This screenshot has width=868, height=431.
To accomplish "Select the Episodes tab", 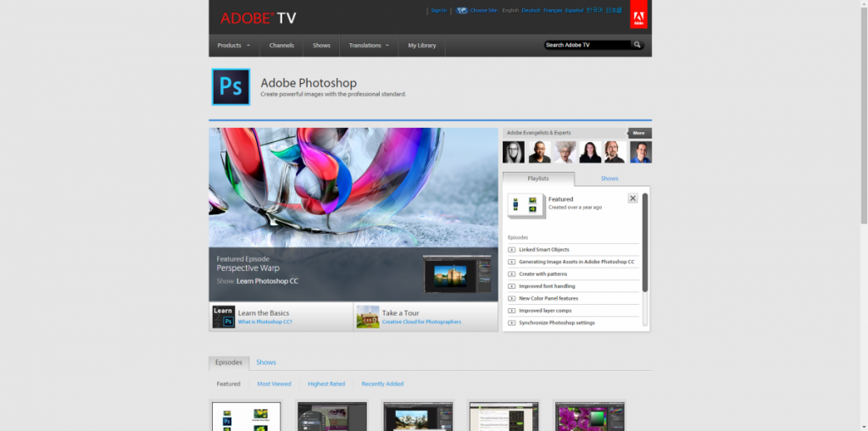I will coord(229,363).
